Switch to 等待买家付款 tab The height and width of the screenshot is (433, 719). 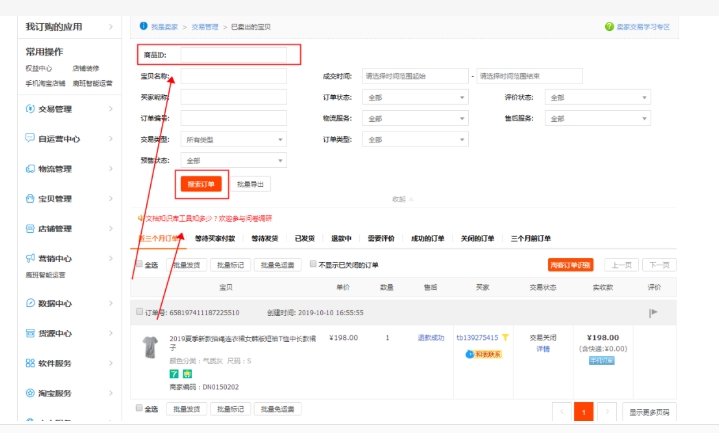click(x=215, y=239)
